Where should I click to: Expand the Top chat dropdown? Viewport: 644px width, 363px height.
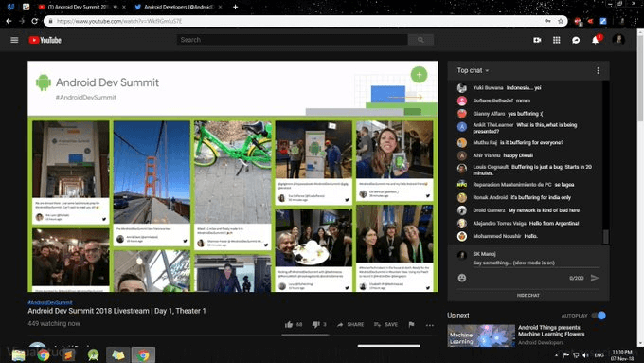[473, 71]
